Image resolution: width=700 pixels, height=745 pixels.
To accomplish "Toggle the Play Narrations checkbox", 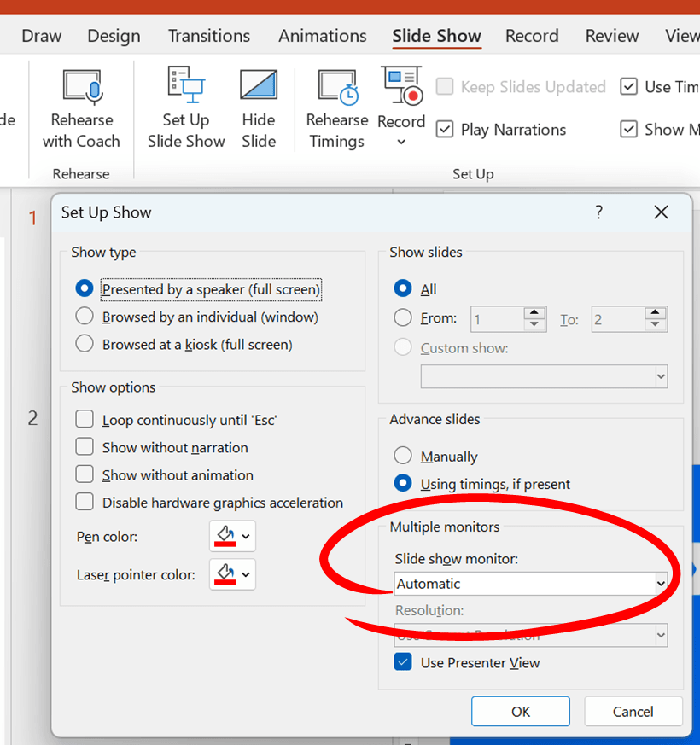I will coord(445,129).
